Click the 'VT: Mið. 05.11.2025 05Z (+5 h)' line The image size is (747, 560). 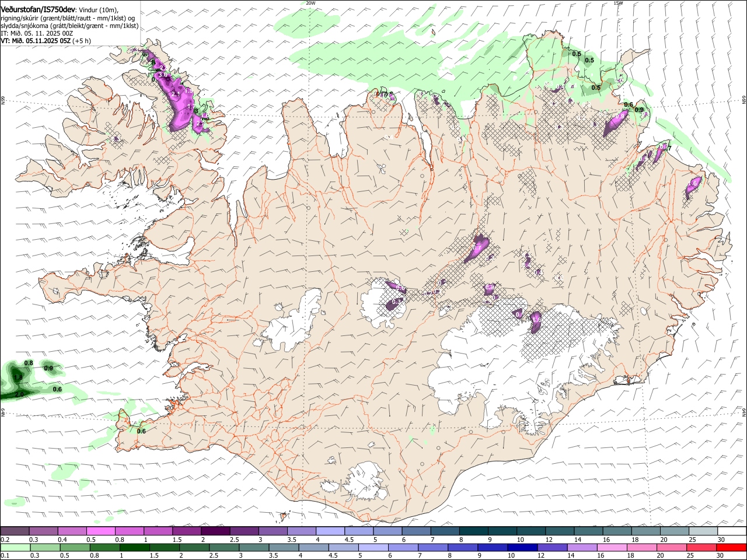(46, 41)
